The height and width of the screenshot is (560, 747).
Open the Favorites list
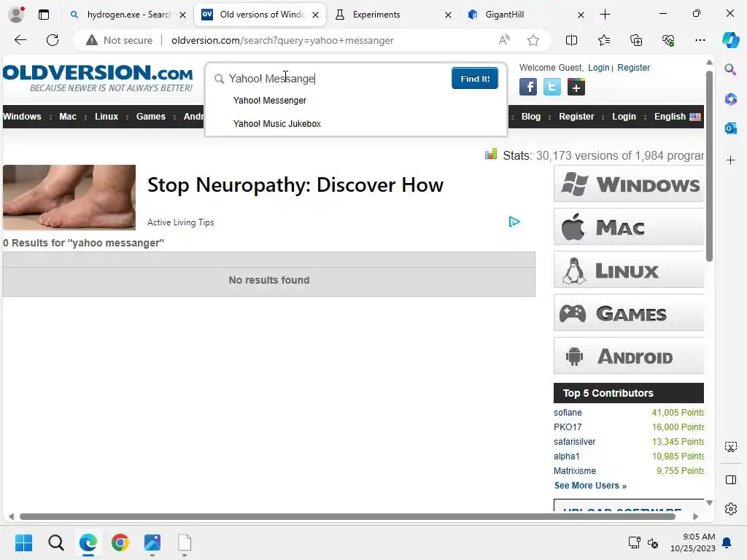tap(603, 40)
